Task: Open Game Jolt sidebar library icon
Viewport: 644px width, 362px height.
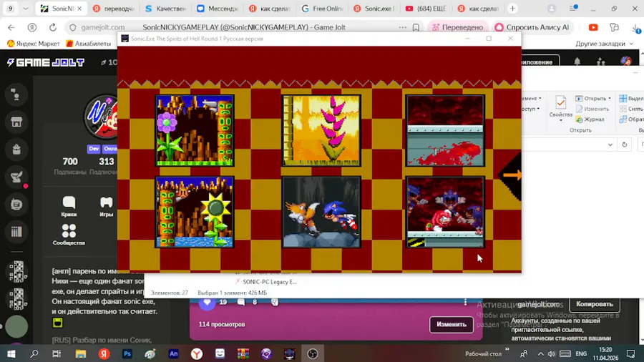Action: point(16,232)
